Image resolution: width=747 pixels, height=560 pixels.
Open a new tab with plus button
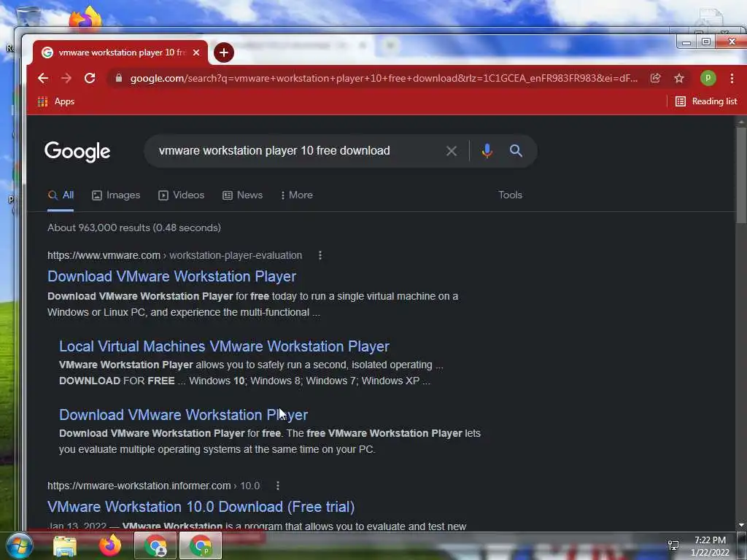223,52
